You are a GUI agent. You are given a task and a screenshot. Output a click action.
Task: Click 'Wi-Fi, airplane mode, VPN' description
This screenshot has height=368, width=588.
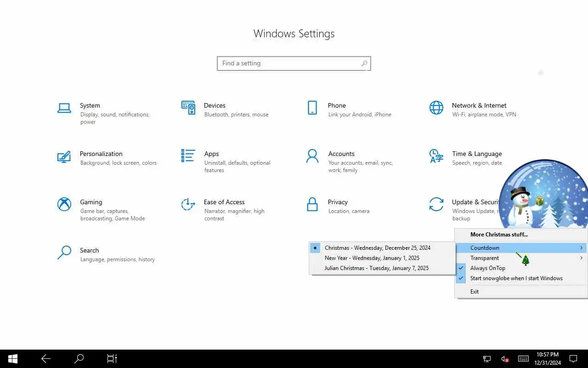(x=484, y=115)
